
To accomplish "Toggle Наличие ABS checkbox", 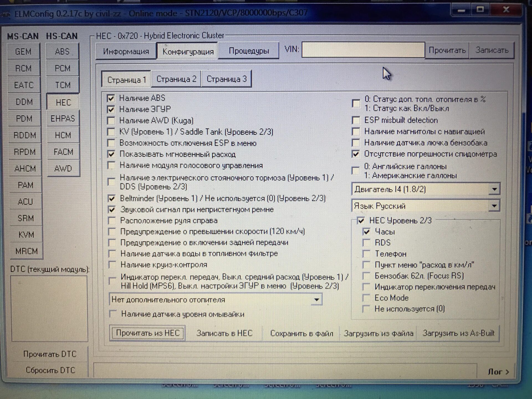I will [111, 98].
